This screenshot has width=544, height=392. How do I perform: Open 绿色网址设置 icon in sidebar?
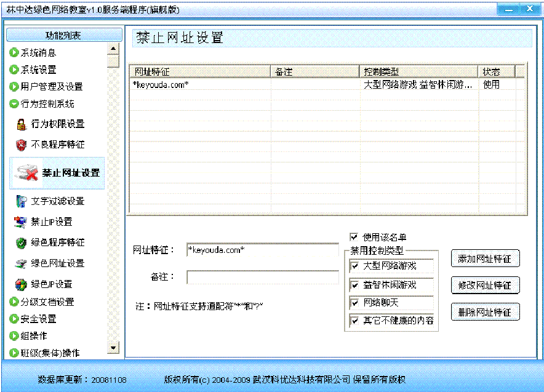point(22,263)
